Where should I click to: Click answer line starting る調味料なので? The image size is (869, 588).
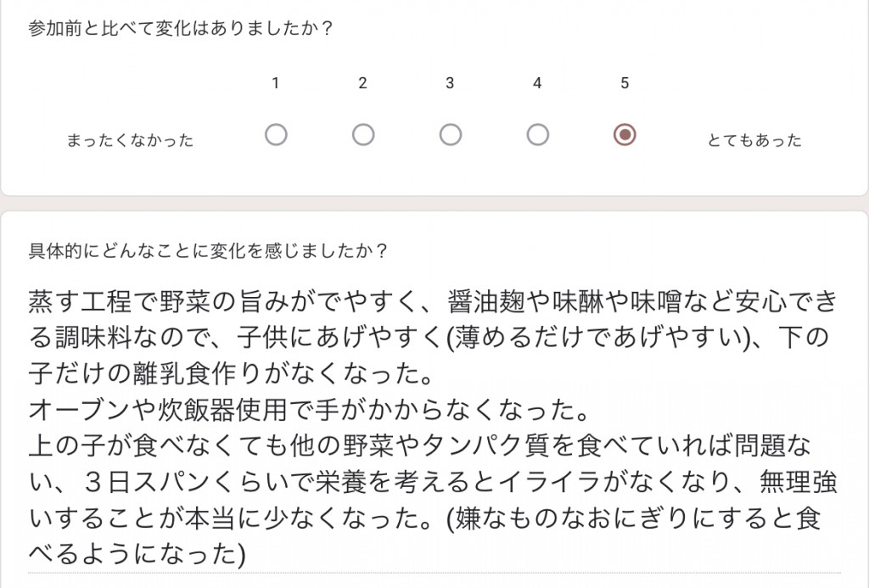[429, 338]
